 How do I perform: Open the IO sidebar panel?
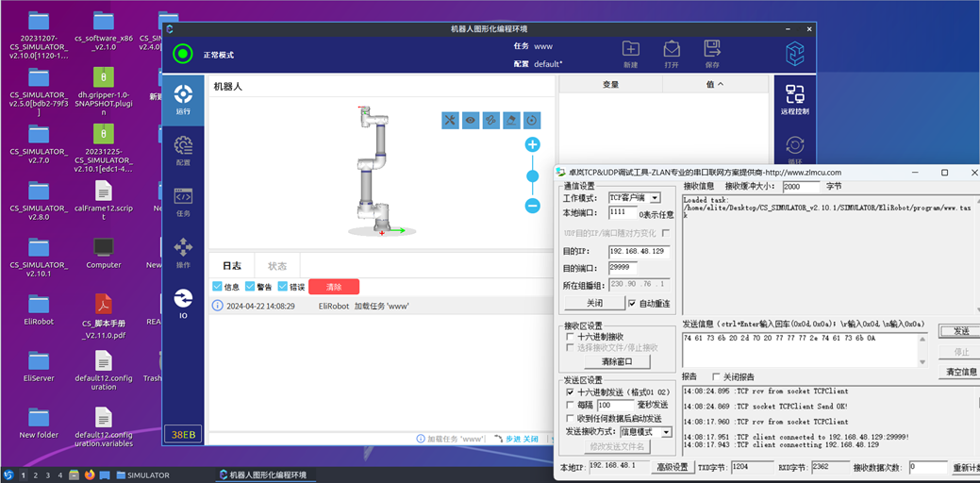coord(183,303)
